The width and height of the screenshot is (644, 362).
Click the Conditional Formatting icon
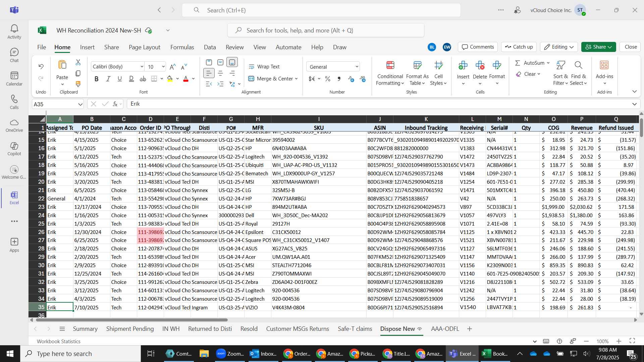click(390, 65)
